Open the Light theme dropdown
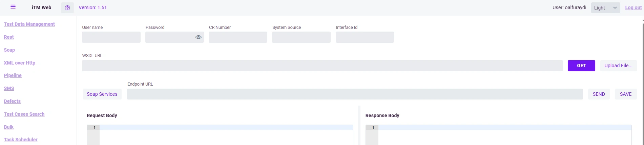 coord(605,8)
